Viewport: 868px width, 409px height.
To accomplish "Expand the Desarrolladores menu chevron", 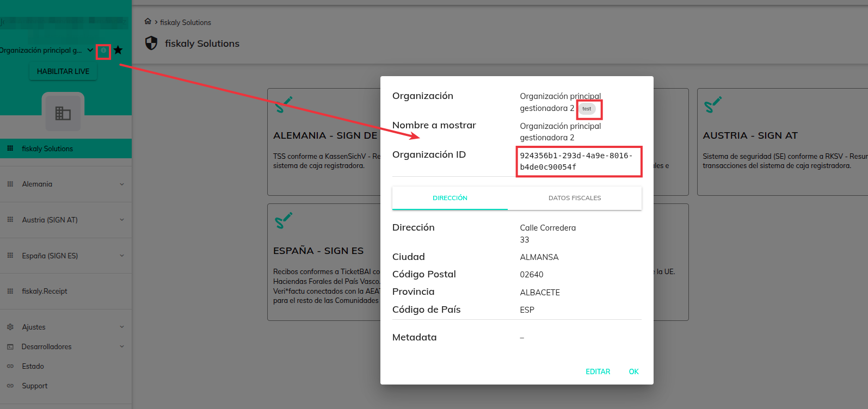I will coord(122,346).
